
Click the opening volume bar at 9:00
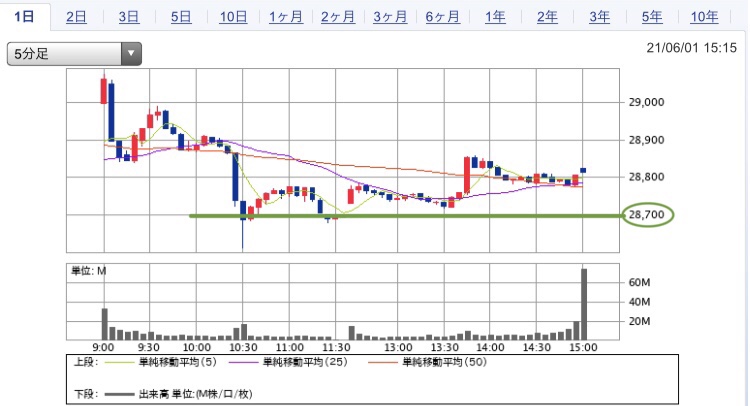coord(104,324)
